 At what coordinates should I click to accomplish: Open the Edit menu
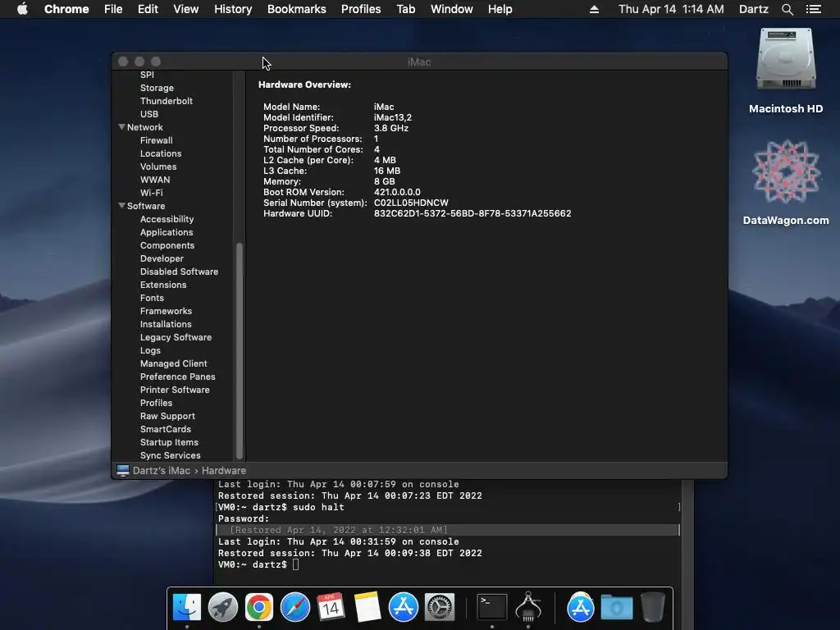click(x=148, y=9)
